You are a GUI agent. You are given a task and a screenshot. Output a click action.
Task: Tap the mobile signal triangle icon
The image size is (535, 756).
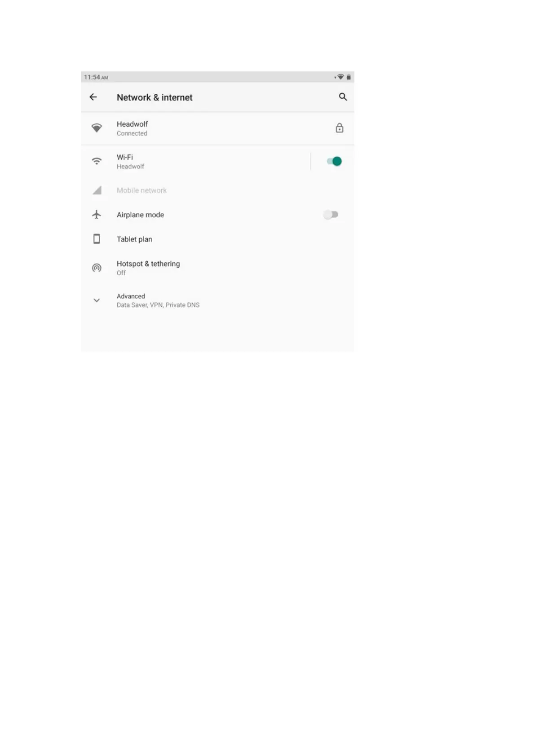point(97,190)
